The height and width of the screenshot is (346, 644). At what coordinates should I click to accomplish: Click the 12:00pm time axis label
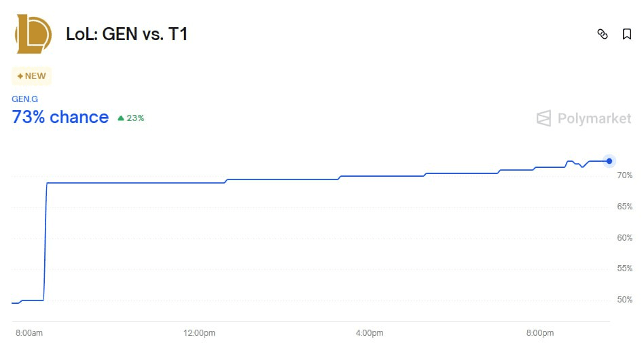coord(199,333)
